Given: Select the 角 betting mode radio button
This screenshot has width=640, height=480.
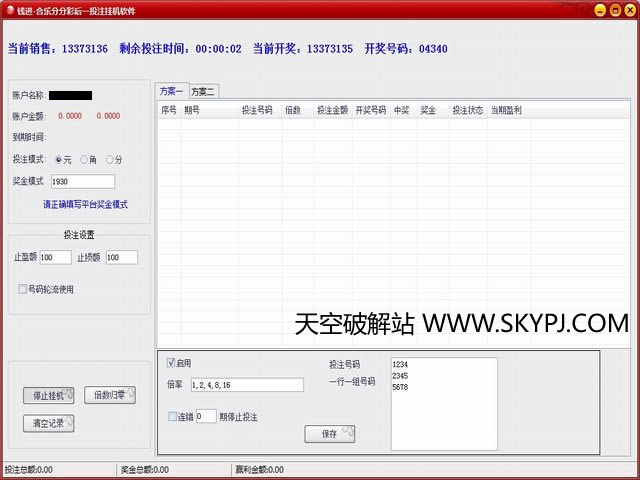Looking at the screenshot, I should point(84,159).
